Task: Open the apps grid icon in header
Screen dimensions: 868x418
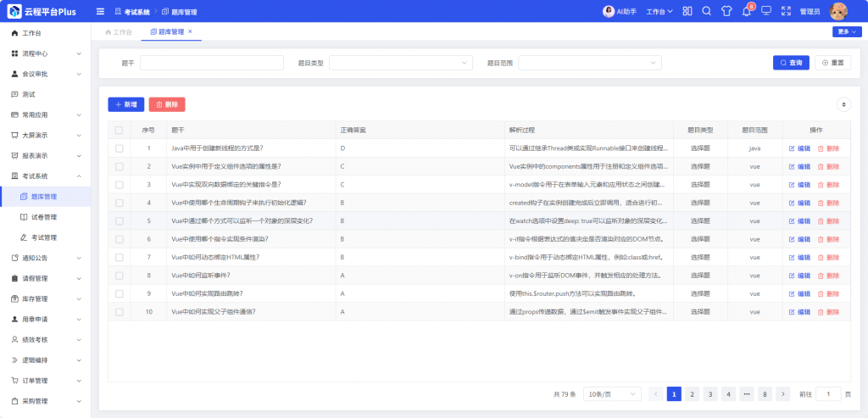Action: (x=687, y=11)
